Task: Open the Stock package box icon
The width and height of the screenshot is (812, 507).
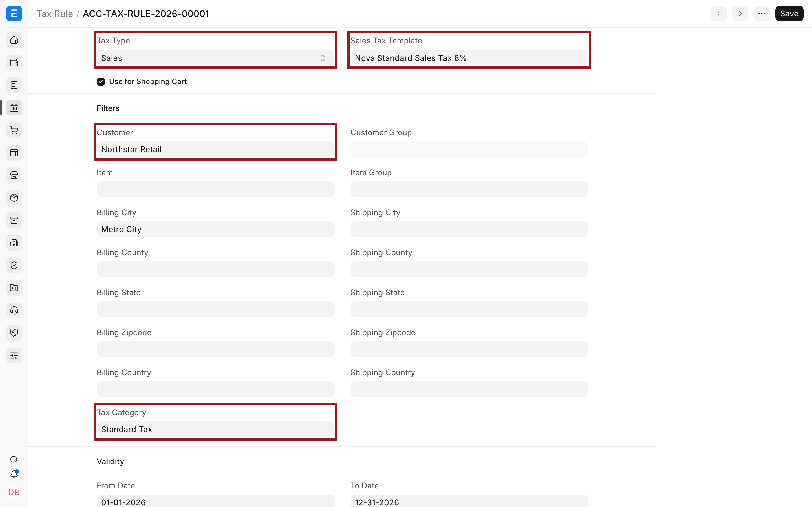Action: (14, 198)
